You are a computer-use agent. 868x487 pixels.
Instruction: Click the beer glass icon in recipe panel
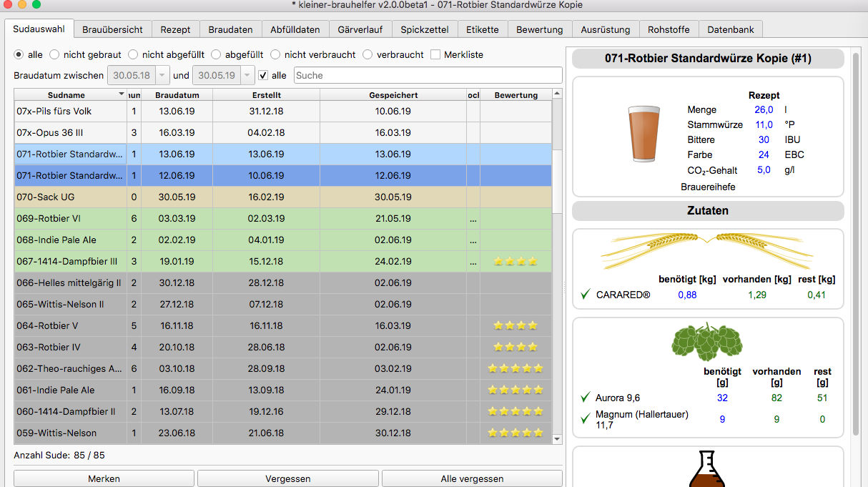tap(644, 134)
